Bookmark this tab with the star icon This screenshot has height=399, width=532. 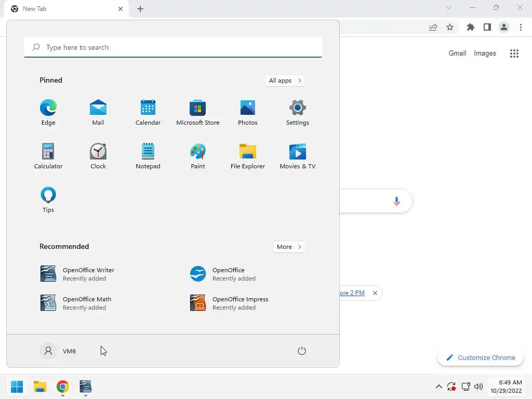(x=450, y=27)
